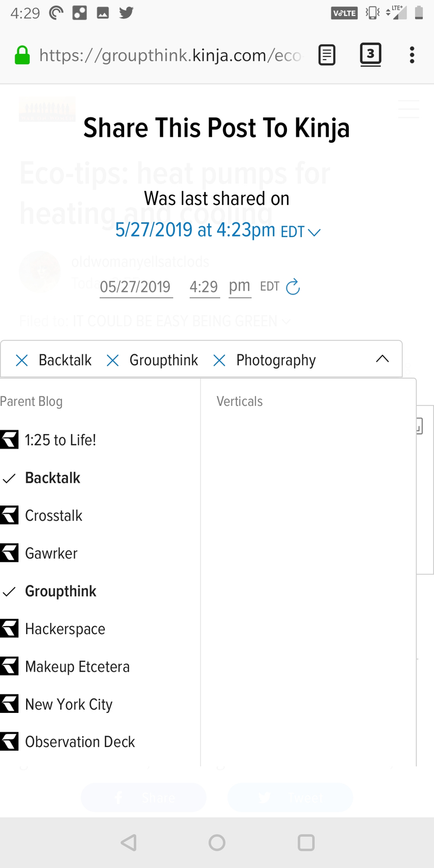The width and height of the screenshot is (434, 868).
Task: Tap the image notification icon in status bar
Action: click(103, 13)
